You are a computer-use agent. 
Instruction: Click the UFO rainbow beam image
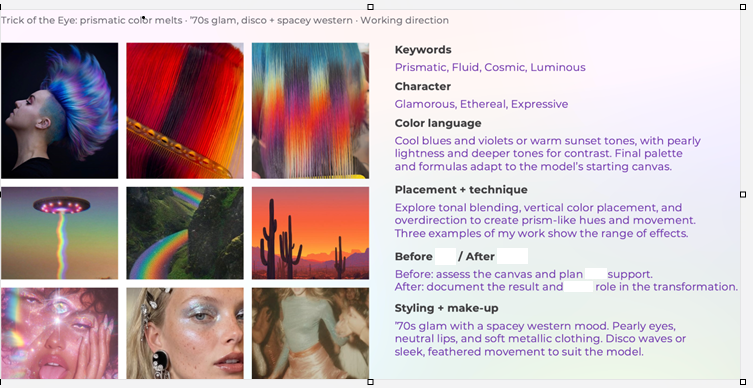60,233
